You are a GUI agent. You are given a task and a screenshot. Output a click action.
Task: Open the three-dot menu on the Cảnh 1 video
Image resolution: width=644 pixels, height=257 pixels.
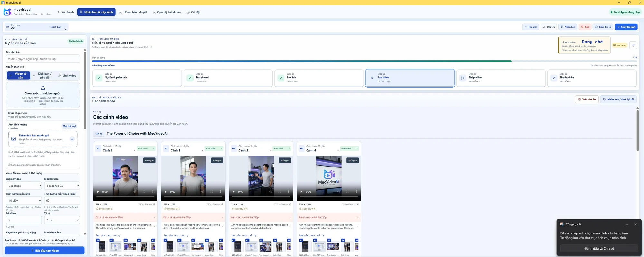pyautogui.click(x=153, y=192)
